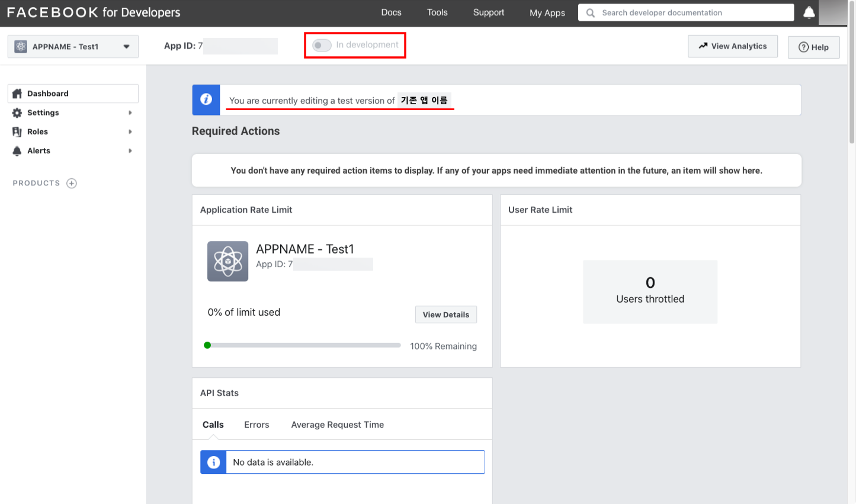
Task: Open the Docs menu
Action: coord(391,12)
